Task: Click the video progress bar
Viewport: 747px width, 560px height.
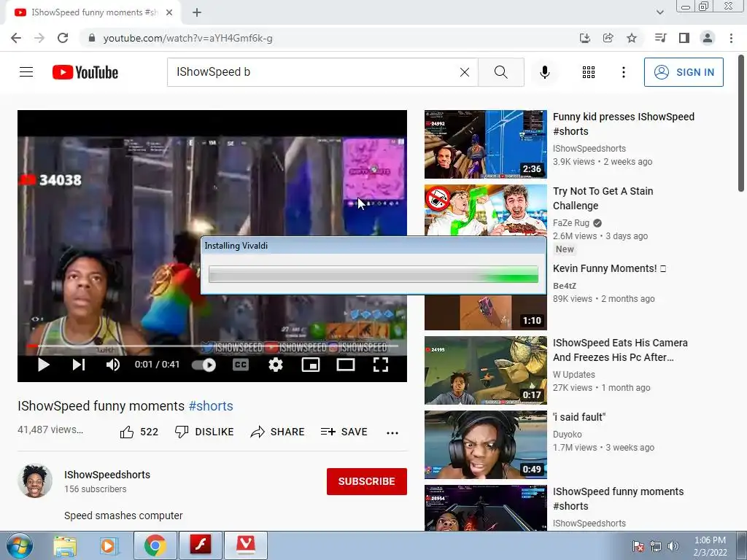Action: (212, 346)
